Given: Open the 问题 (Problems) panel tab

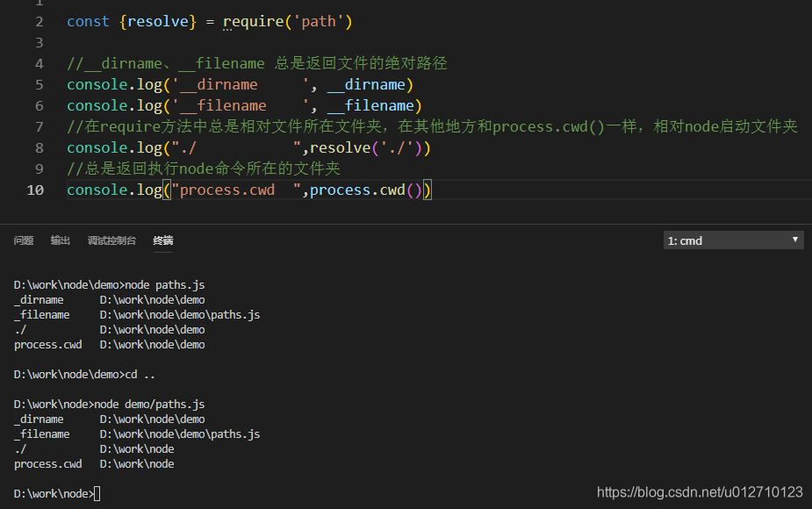Looking at the screenshot, I should [24, 240].
